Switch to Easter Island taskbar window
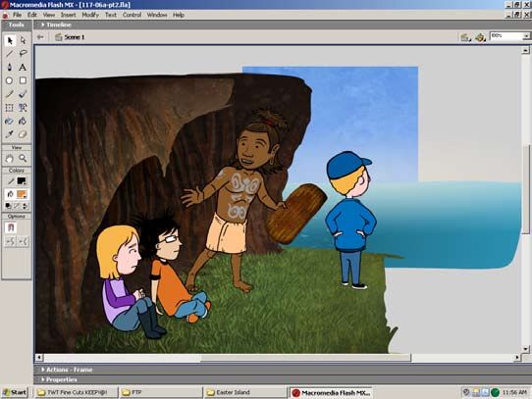The height and width of the screenshot is (399, 532). click(x=246, y=392)
